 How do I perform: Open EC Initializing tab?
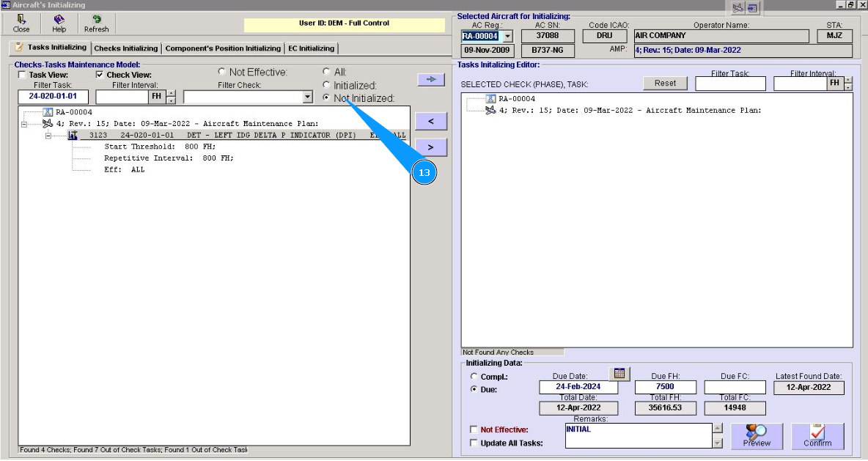click(x=311, y=48)
